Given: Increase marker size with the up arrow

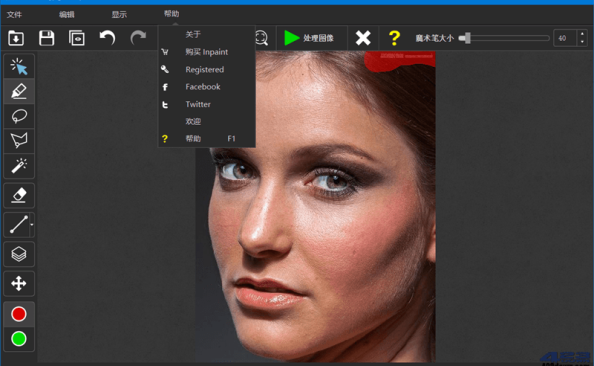Looking at the screenshot, I should tap(582, 34).
